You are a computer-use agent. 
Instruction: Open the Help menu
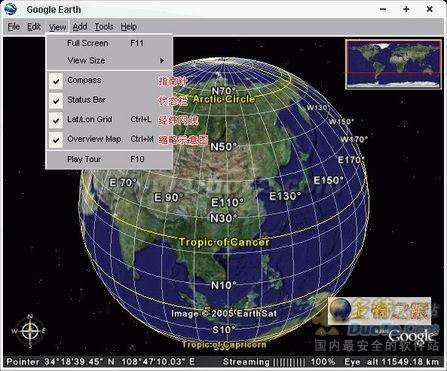[128, 27]
